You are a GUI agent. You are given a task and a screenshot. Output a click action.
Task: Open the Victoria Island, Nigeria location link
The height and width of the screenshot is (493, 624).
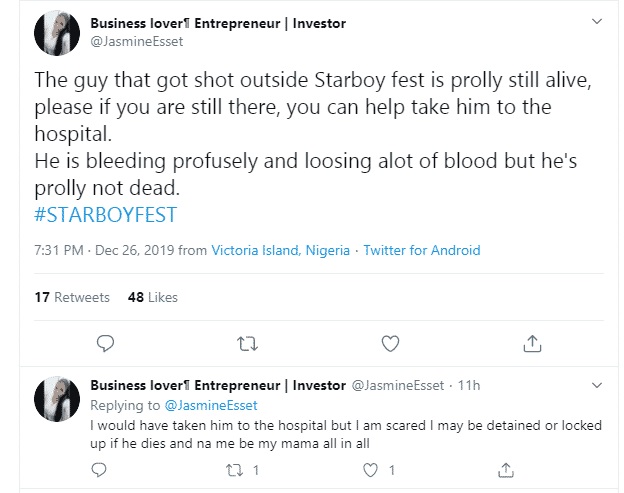[x=282, y=250]
